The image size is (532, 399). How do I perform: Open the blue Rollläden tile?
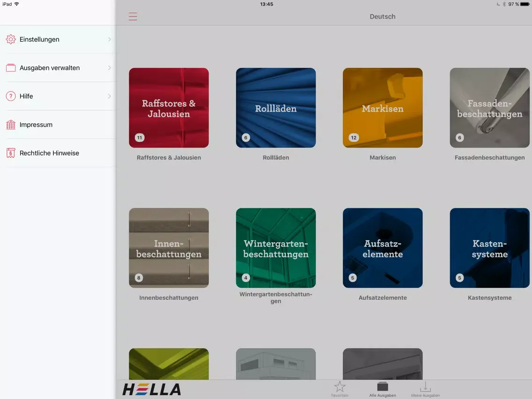coord(276,108)
